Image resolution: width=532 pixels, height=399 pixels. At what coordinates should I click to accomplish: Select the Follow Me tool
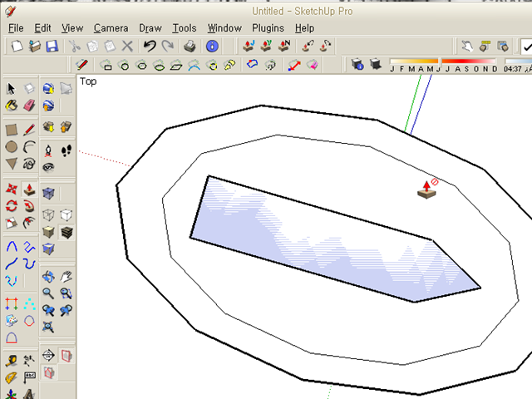(29, 206)
